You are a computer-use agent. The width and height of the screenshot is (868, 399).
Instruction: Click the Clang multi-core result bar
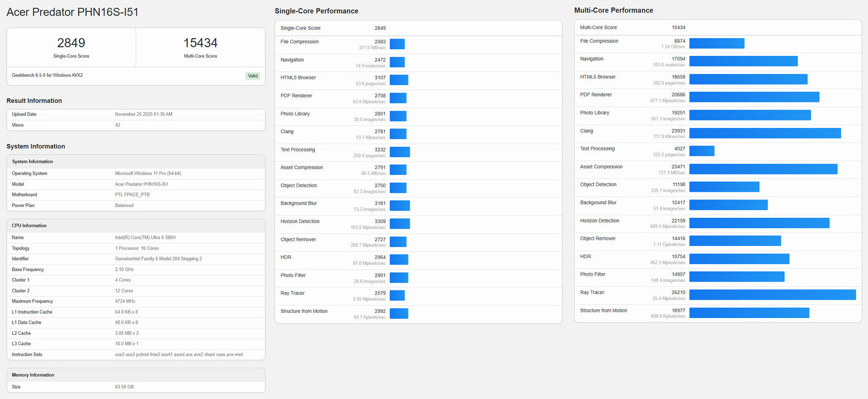tap(765, 133)
